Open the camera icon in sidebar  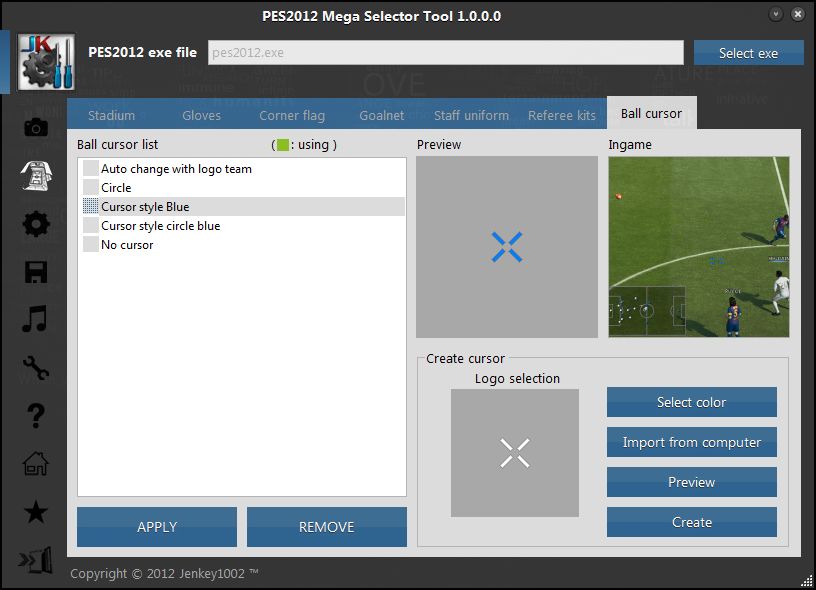coord(36,127)
